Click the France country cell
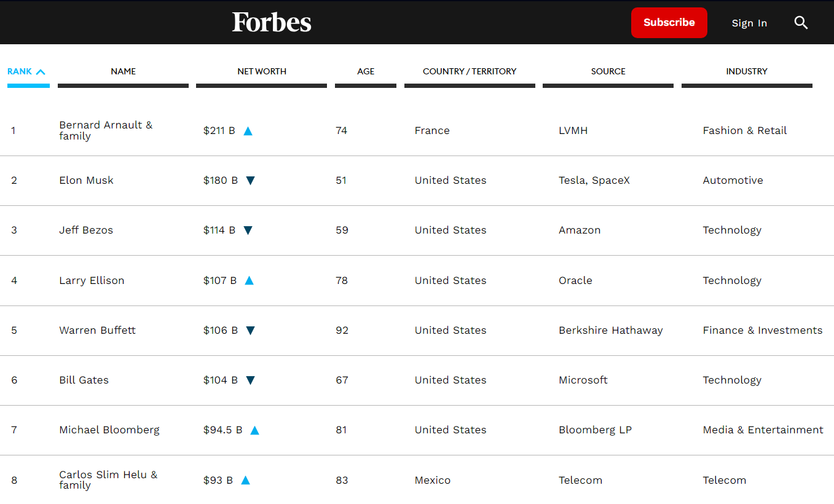 click(x=432, y=130)
